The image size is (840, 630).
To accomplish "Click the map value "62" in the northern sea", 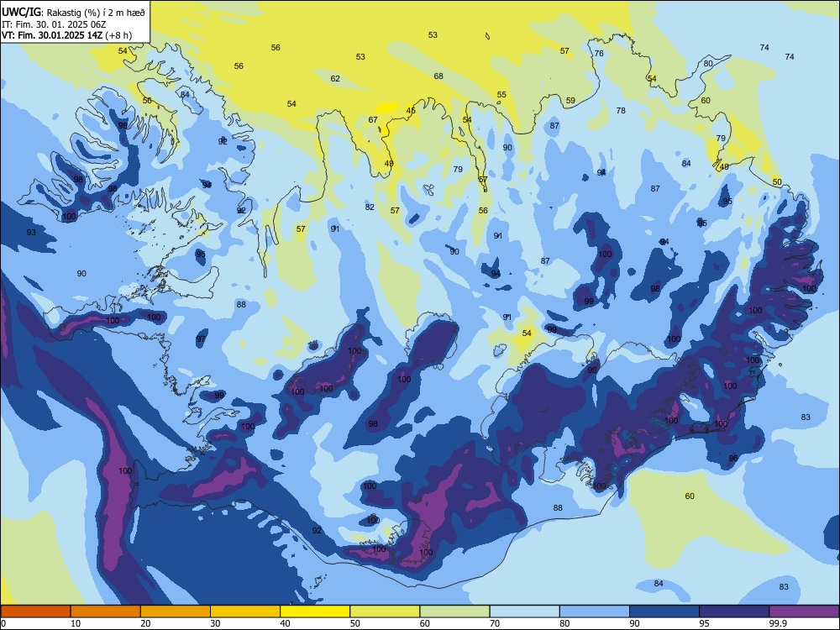I will tap(335, 79).
